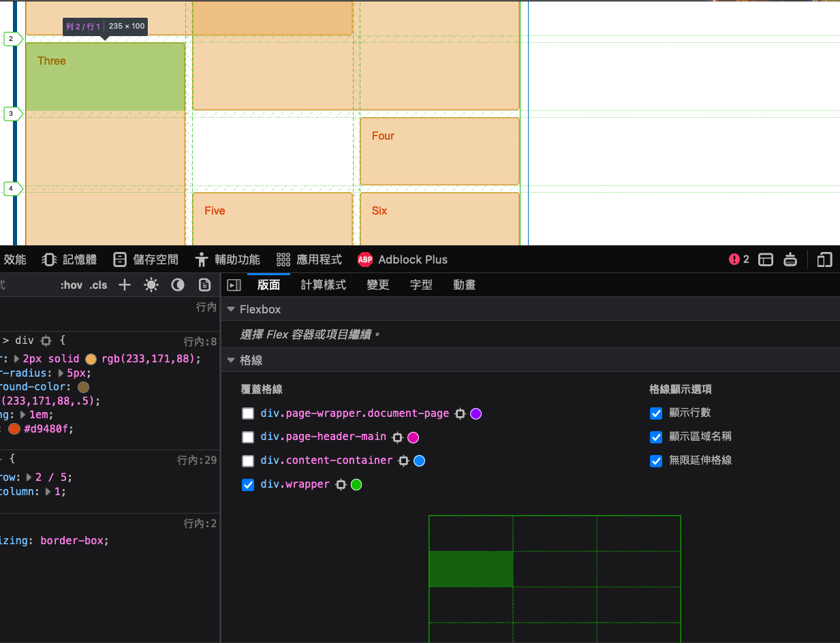Toggle dark color scheme simulation icon
This screenshot has height=643, width=840.
(x=178, y=285)
